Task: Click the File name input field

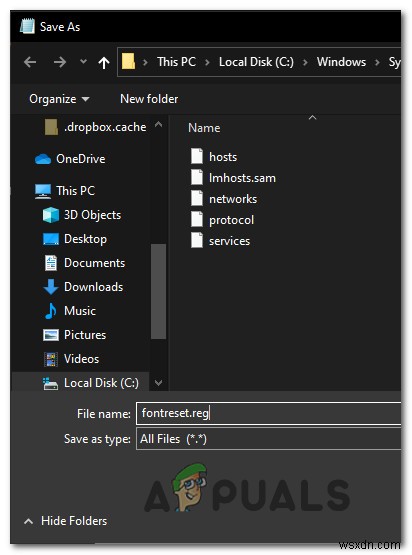Action: pos(269,413)
